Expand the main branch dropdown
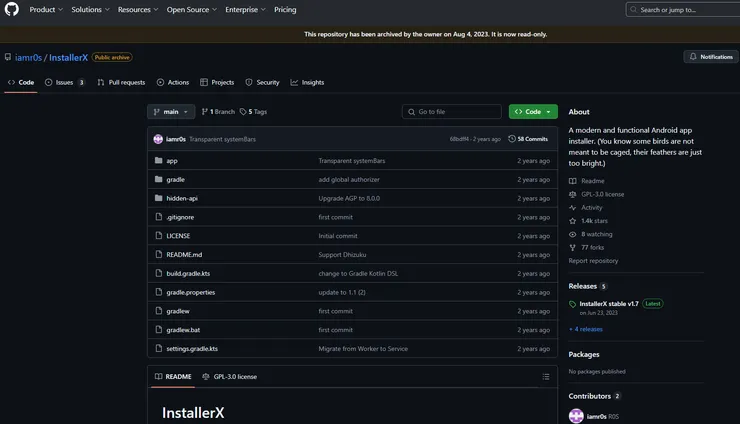 [x=170, y=112]
